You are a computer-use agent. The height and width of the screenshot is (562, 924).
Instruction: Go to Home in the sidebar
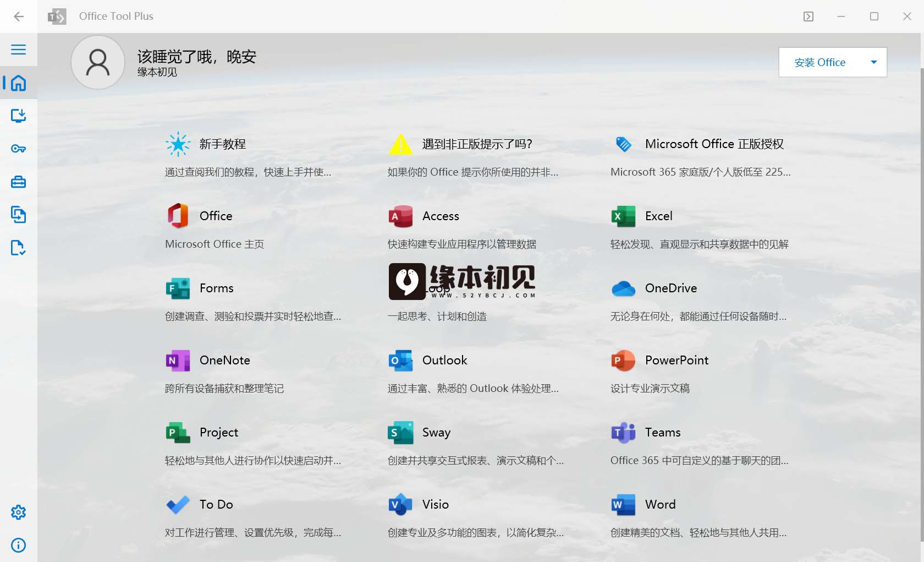[x=18, y=83]
